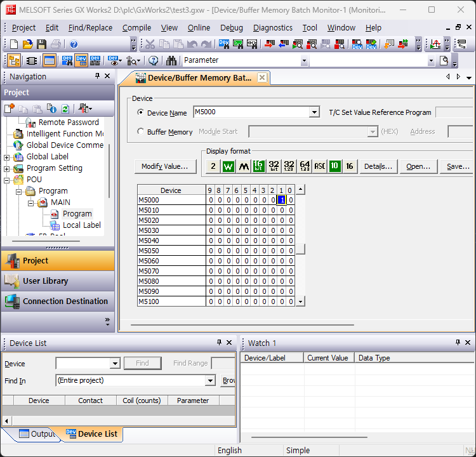The width and height of the screenshot is (476, 457).
Task: Collapse the MAIN tree node
Action: [x=30, y=203]
